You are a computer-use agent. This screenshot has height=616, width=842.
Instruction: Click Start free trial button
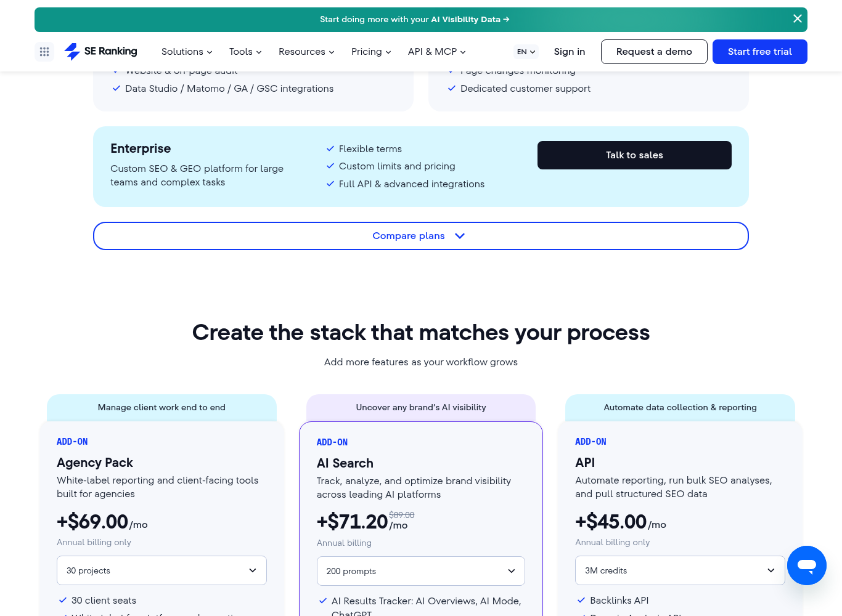[760, 52]
